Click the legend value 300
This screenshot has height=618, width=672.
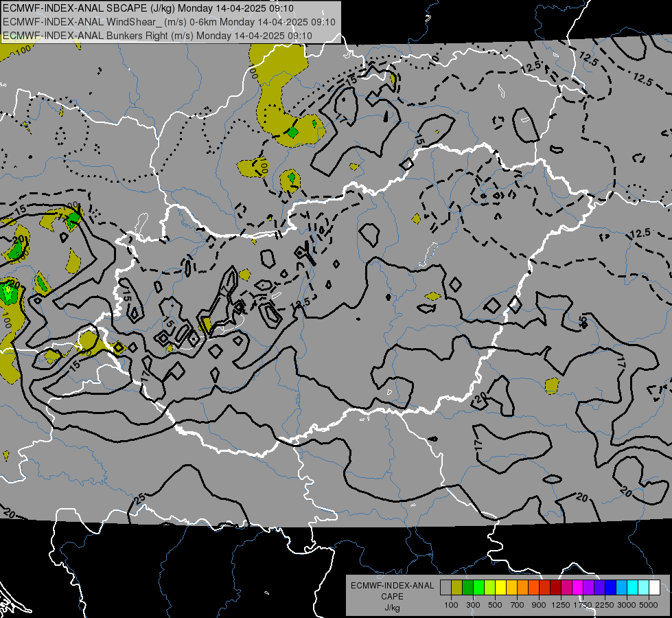(473, 605)
